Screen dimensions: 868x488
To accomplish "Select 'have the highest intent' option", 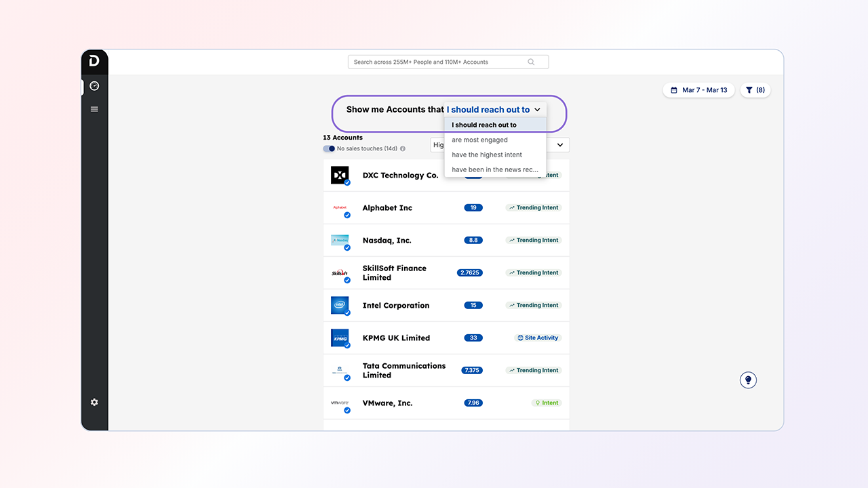I will coord(487,155).
